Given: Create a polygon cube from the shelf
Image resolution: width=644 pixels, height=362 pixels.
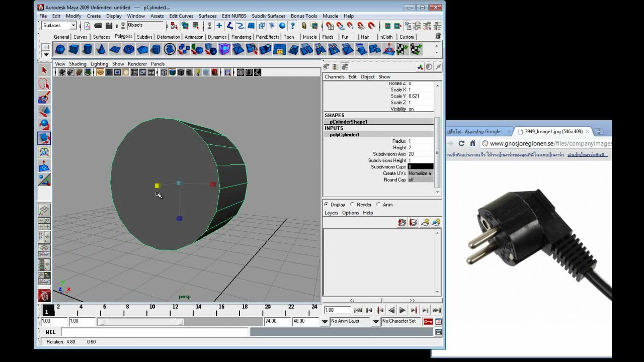Looking at the screenshot, I should (73, 49).
